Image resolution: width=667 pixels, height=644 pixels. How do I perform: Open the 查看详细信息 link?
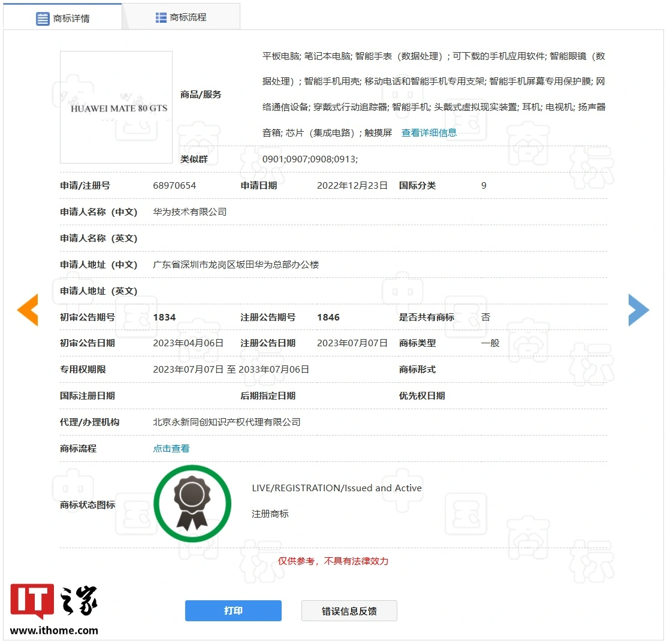[x=429, y=133]
